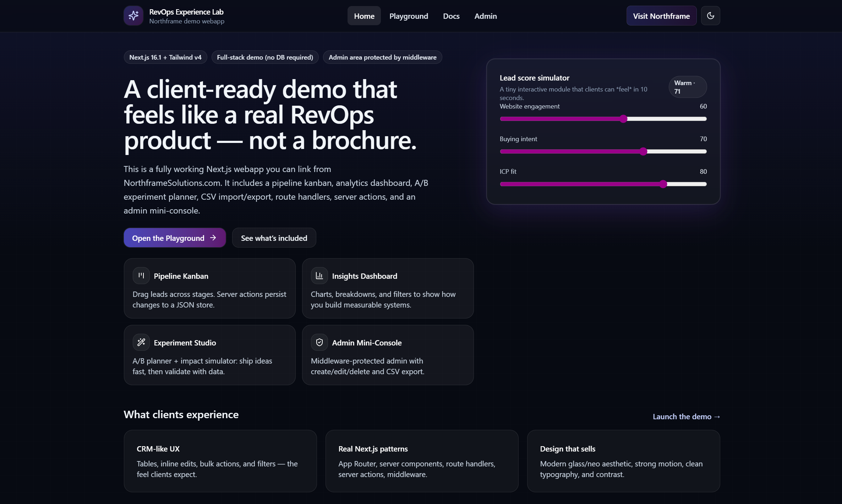Click the Experiment Studio wand icon
Screen dimensions: 842x504
(x=141, y=342)
